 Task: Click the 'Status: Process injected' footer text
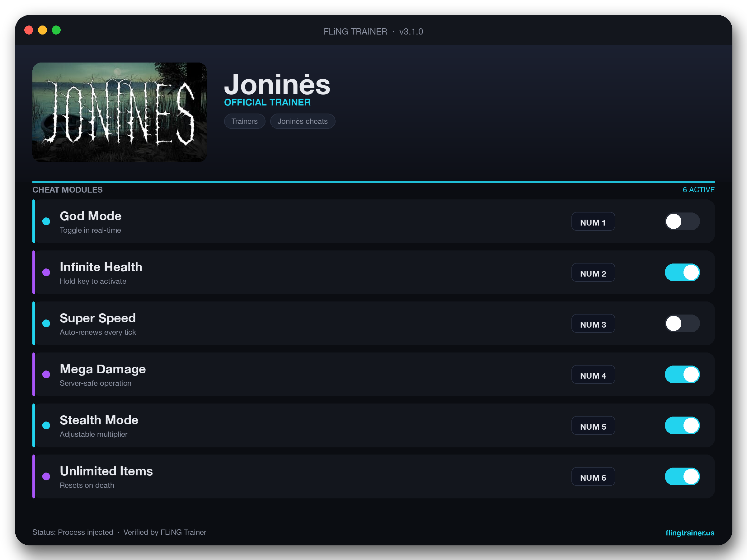[73, 532]
